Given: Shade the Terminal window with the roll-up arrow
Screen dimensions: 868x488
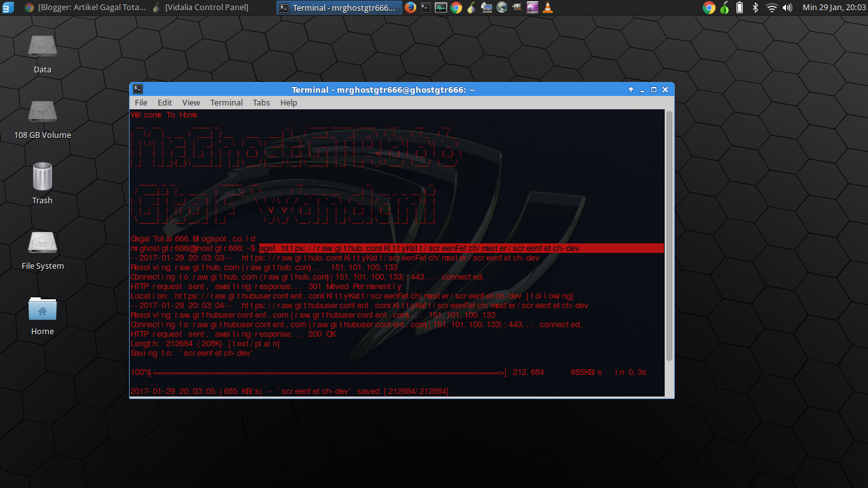Looking at the screenshot, I should [630, 90].
